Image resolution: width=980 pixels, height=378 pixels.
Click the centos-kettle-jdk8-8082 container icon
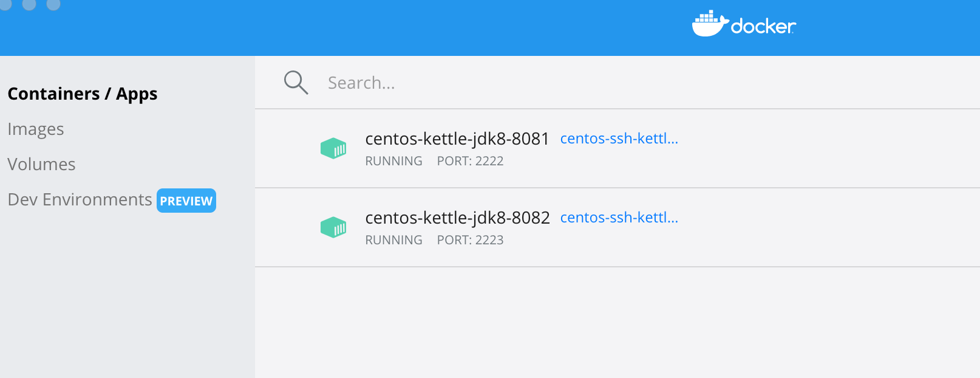point(333,227)
